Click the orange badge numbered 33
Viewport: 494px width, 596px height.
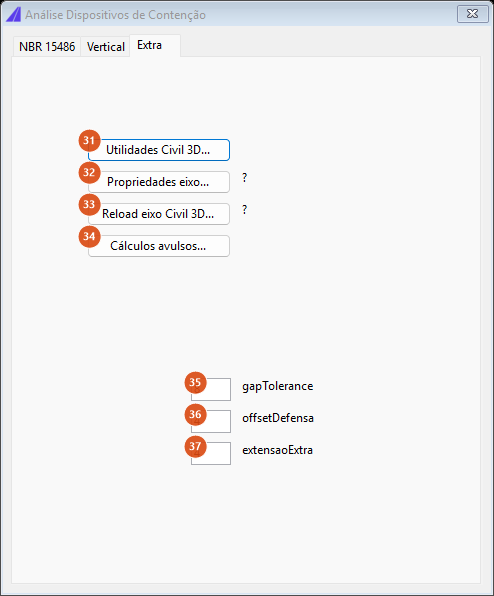89,204
